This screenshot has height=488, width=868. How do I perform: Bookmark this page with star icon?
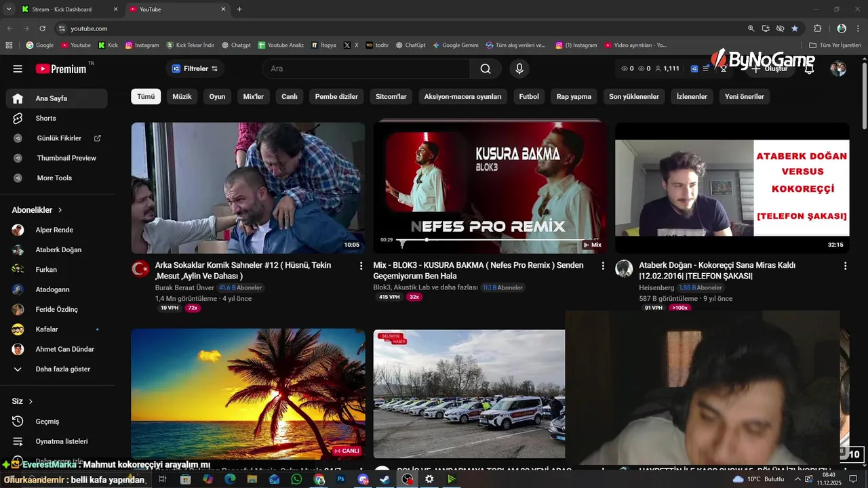click(x=795, y=28)
